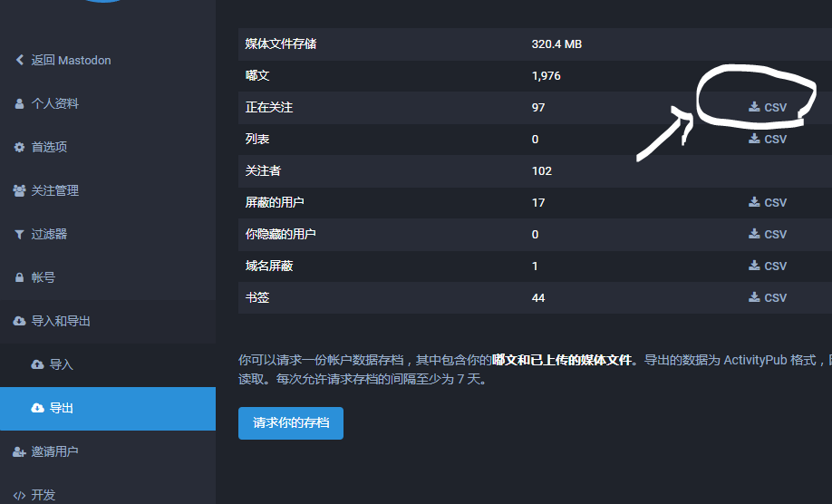Click the lock icon for 帐号

(19, 278)
